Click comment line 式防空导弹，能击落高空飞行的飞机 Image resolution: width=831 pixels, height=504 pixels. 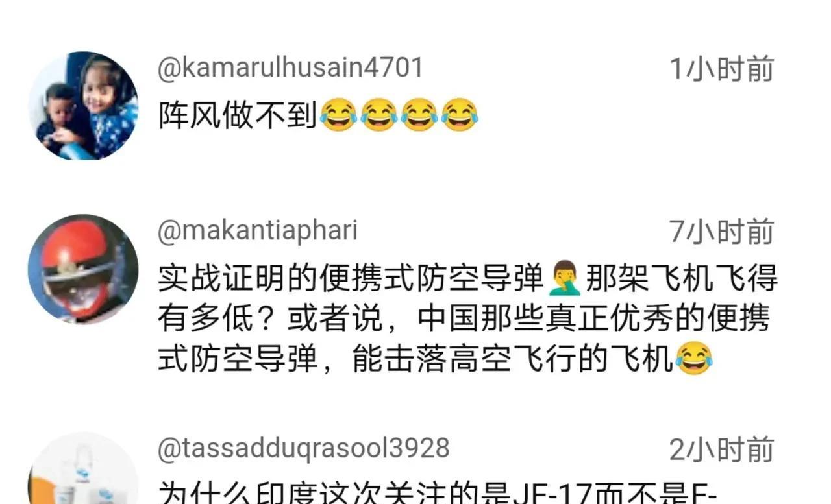pyautogui.click(x=415, y=359)
